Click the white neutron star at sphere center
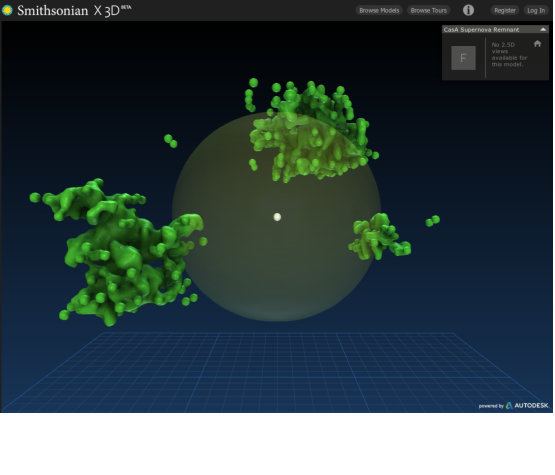555x475 pixels. pyautogui.click(x=277, y=217)
